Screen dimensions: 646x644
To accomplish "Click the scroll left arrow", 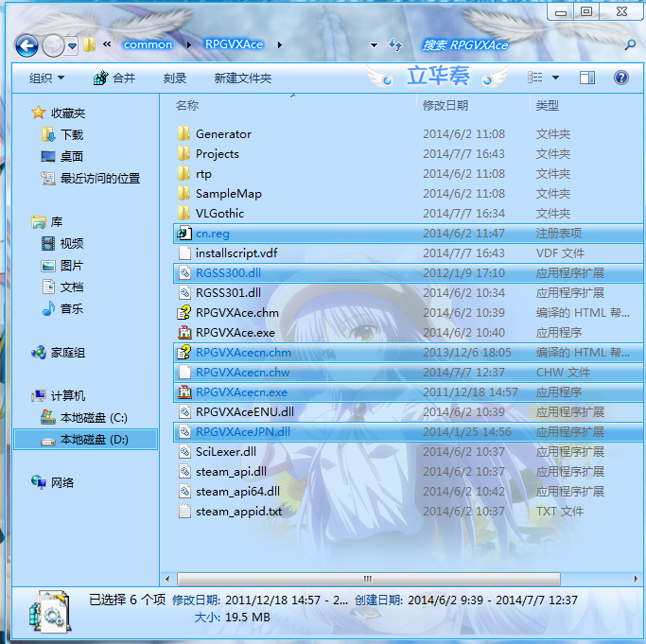I will [167, 579].
